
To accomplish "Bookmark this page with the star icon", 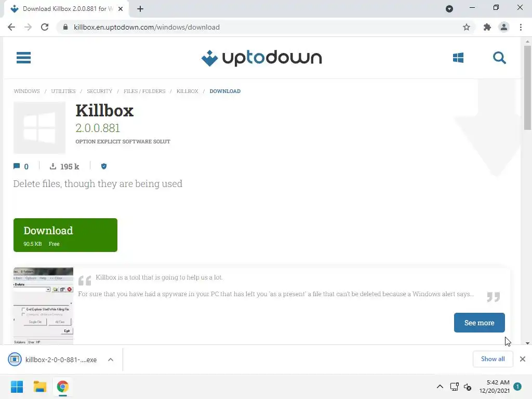I will [x=467, y=27].
